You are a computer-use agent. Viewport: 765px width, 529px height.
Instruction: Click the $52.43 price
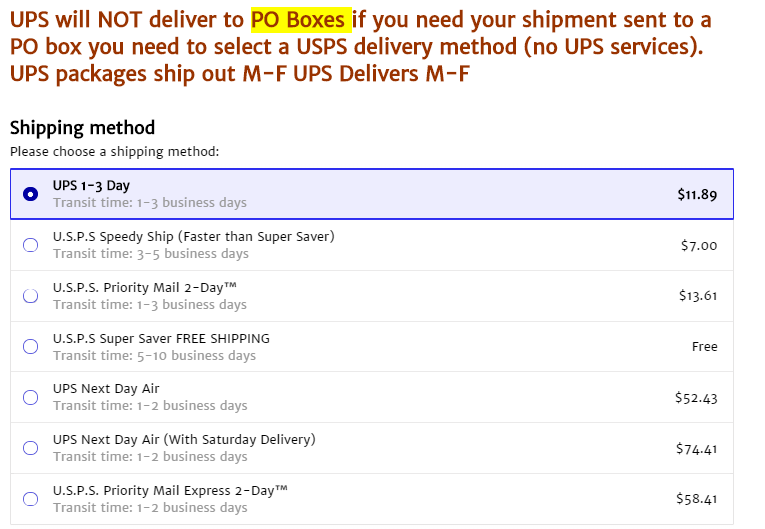[696, 397]
